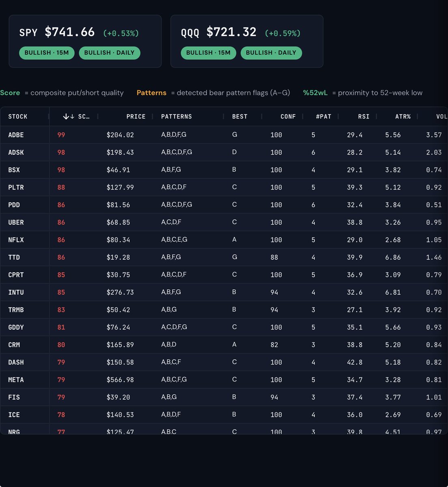Viewport: 448px width, 487px height.
Task: Select the UBER ticker
Action: pyautogui.click(x=16, y=222)
